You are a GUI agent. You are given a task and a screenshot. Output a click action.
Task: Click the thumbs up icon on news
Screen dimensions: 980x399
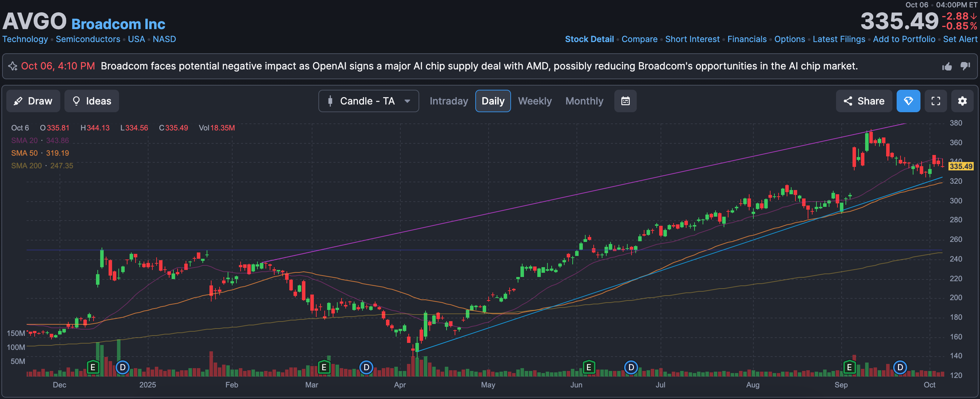(947, 67)
